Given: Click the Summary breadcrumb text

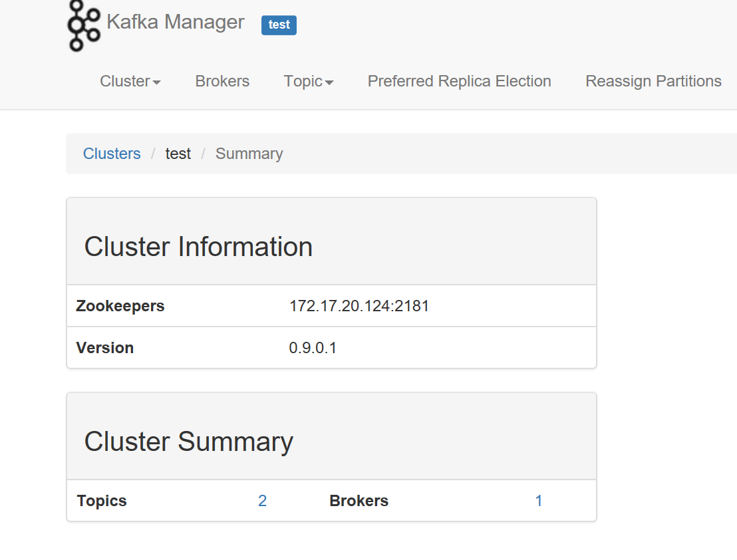Looking at the screenshot, I should coord(249,154).
